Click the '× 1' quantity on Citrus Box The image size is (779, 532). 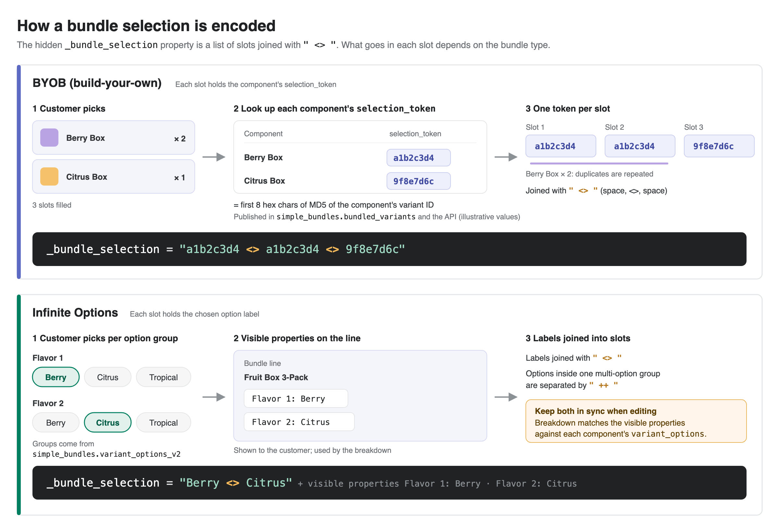[180, 177]
